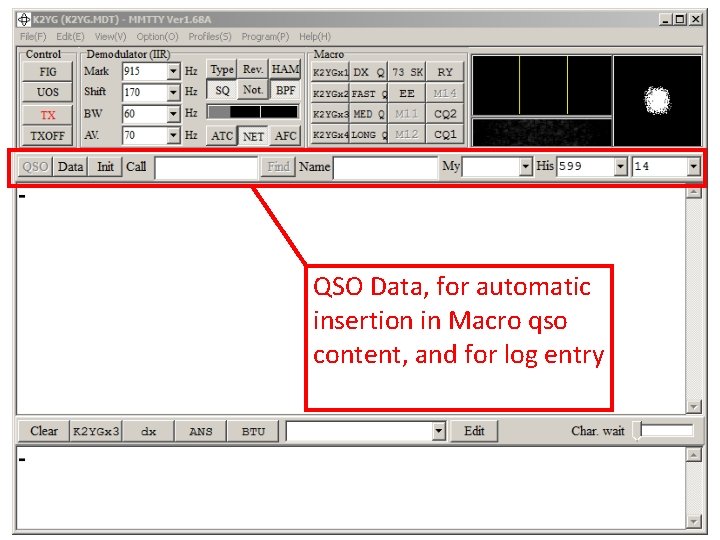The height and width of the screenshot is (540, 720).
Task: Click the HAM default button
Action: [x=285, y=69]
